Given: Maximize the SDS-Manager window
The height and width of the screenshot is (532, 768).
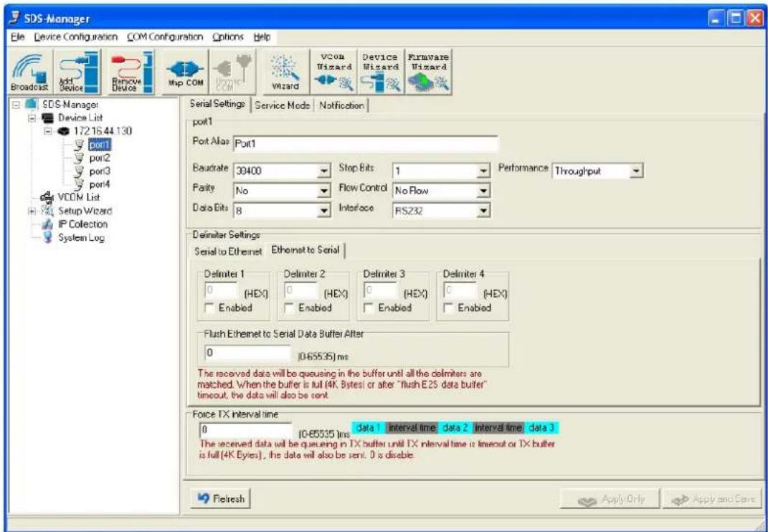Looking at the screenshot, I should point(735,19).
